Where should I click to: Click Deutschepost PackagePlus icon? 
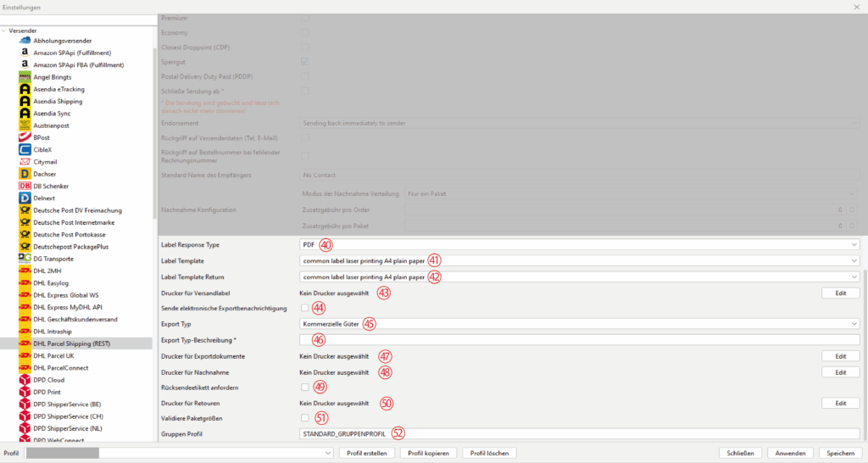point(25,247)
